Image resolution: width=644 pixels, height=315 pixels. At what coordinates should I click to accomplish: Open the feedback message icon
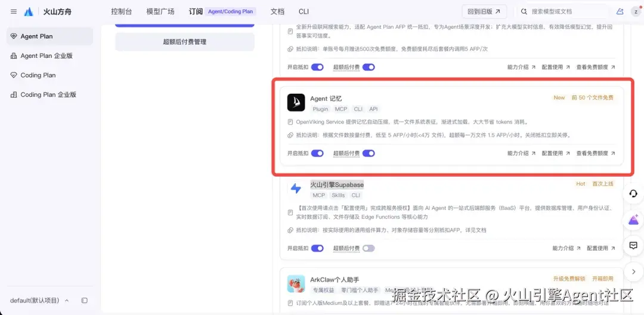pyautogui.click(x=633, y=246)
